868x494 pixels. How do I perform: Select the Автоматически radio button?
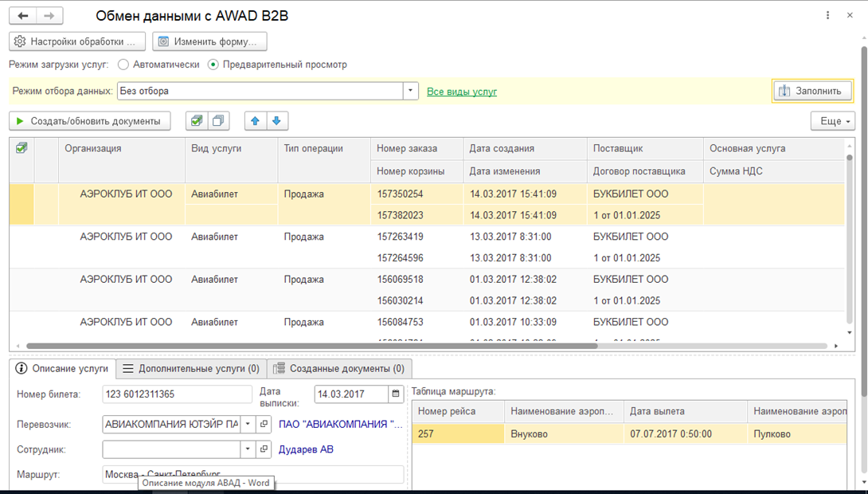123,65
